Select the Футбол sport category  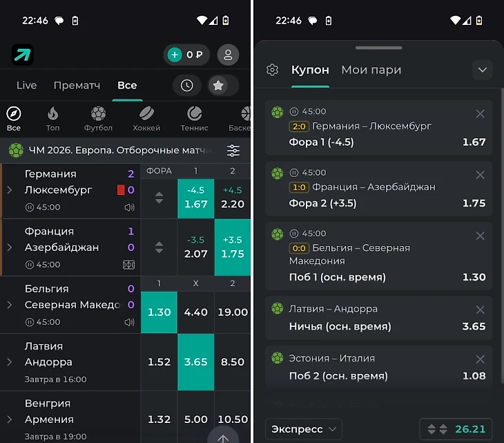[x=98, y=118]
